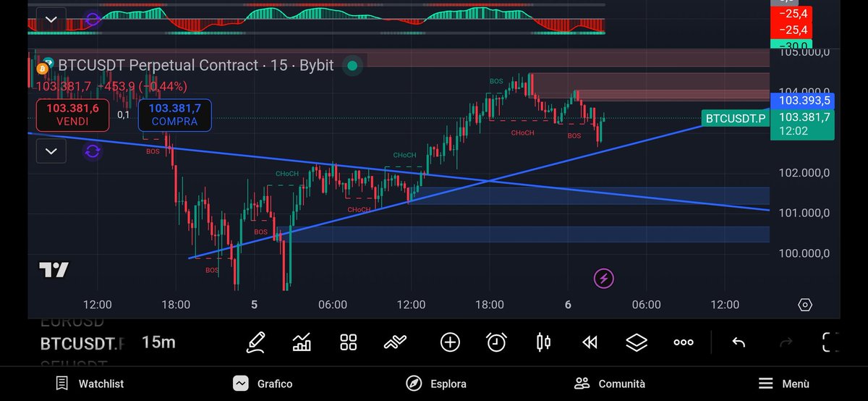Viewport: 868px width, 401px height.
Task: Undo the last chart action
Action: pyautogui.click(x=739, y=342)
